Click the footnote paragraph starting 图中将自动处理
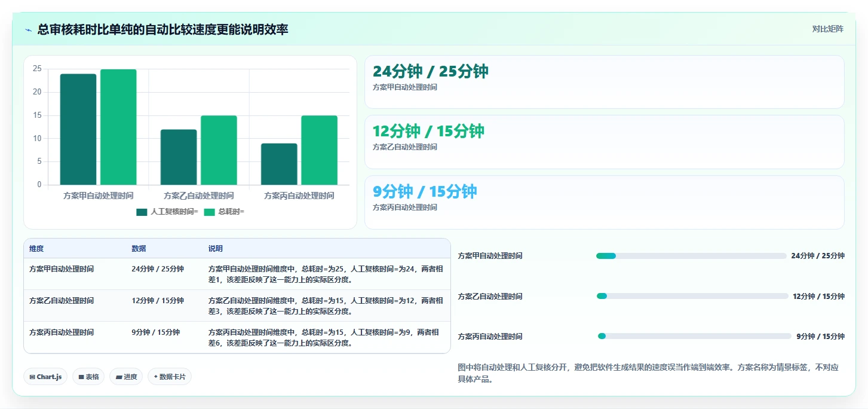 (648, 373)
